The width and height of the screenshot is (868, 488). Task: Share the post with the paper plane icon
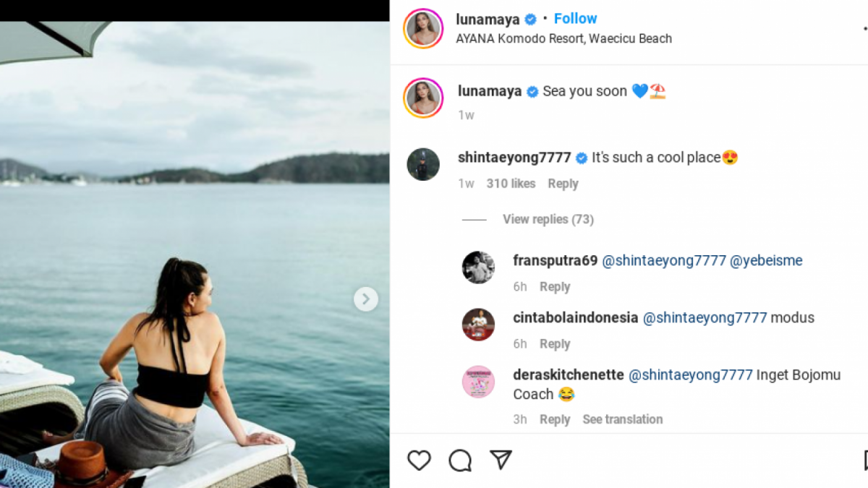point(501,460)
